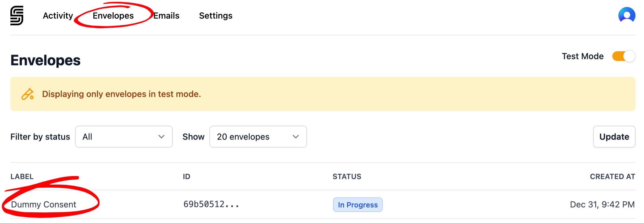Click the Created At column header
Viewport: 644px width, 223px height.
point(612,177)
